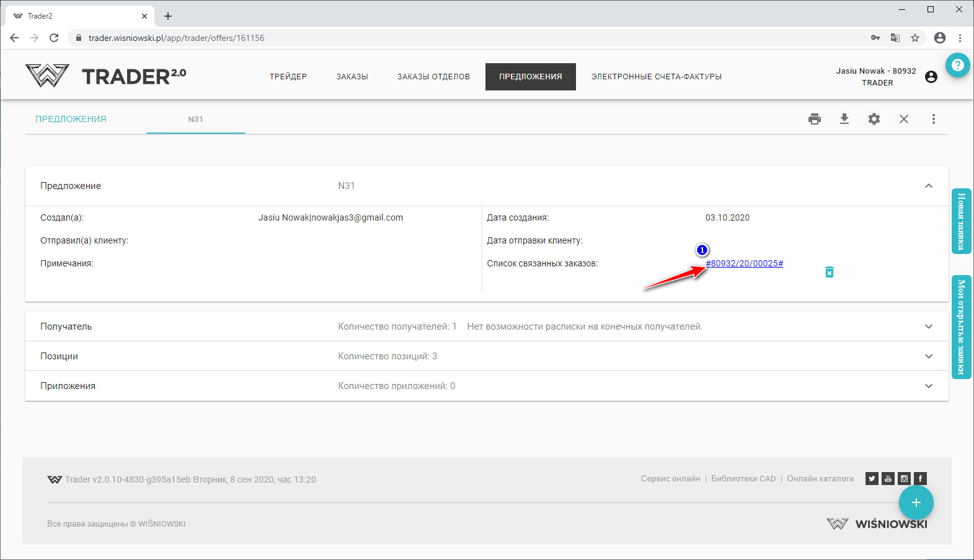The height and width of the screenshot is (560, 974).
Task: Go to ЭЛЕКТРОННЫЕ СЧЕТА-ФАКТУРЫ menu
Action: tap(656, 77)
